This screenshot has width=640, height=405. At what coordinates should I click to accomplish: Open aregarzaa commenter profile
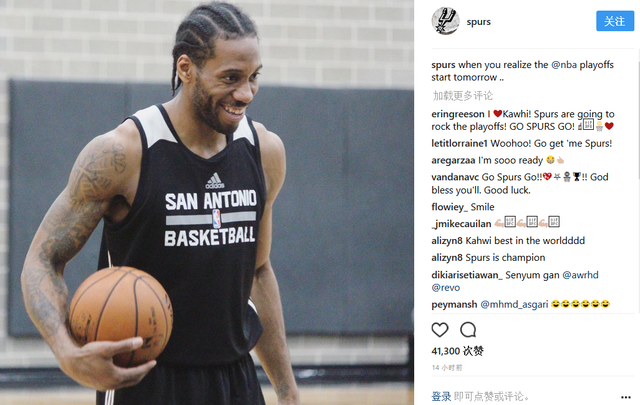pos(453,160)
